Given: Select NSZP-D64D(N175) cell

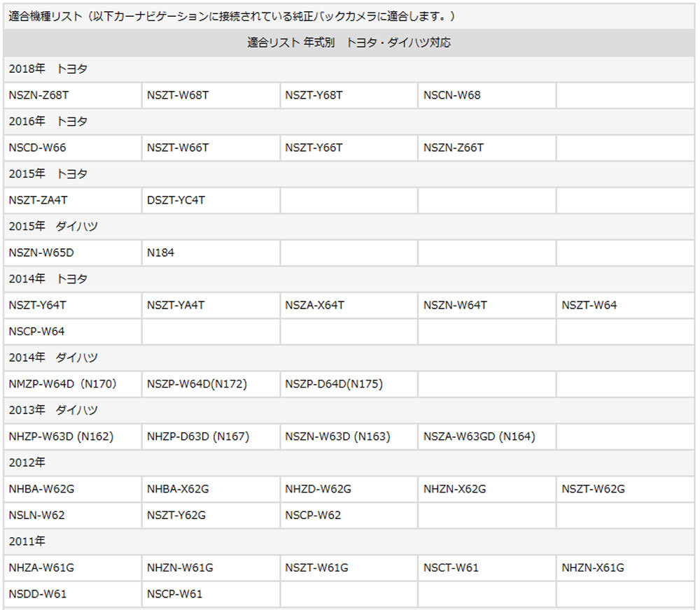Looking at the screenshot, I should click(349, 384).
